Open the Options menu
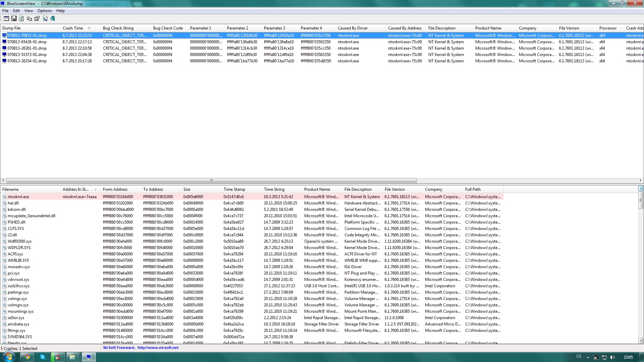 click(44, 11)
